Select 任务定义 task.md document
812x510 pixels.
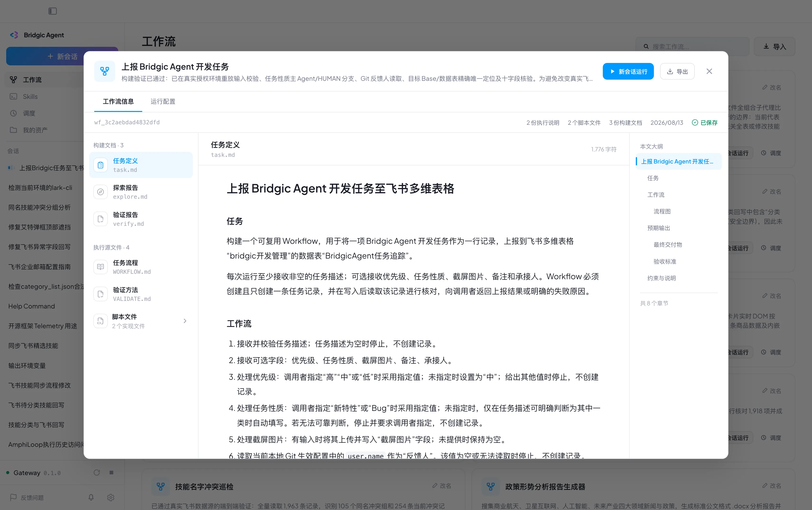click(141, 165)
